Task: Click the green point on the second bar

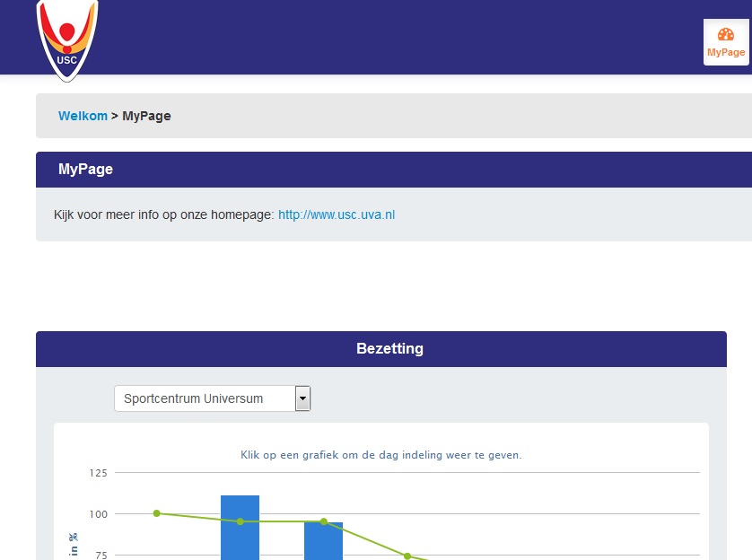Action: [x=323, y=521]
